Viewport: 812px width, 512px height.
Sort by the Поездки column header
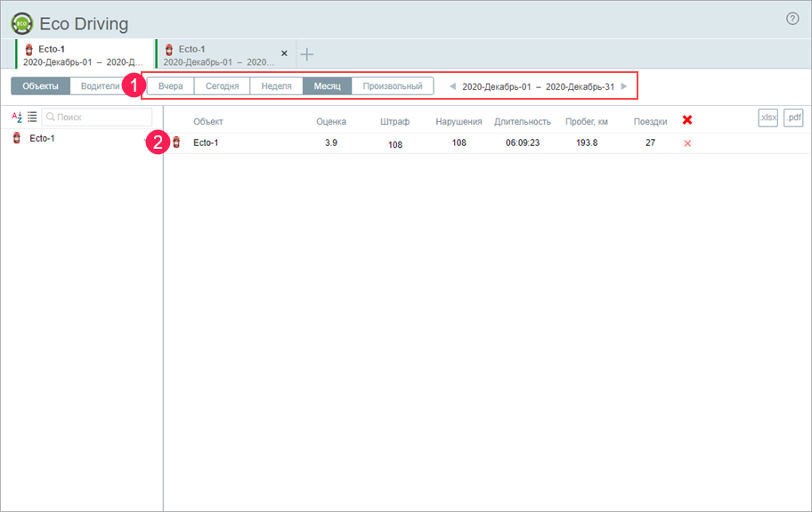pyautogui.click(x=651, y=122)
